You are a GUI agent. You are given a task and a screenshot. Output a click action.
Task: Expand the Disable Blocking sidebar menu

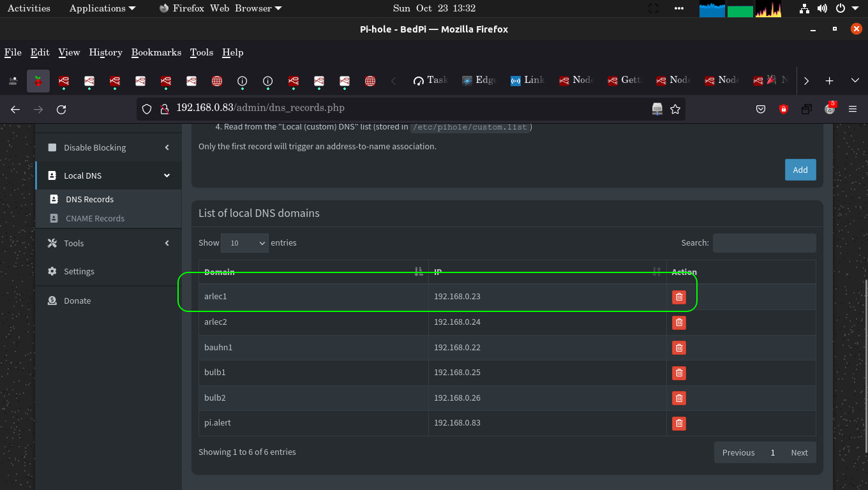(108, 147)
